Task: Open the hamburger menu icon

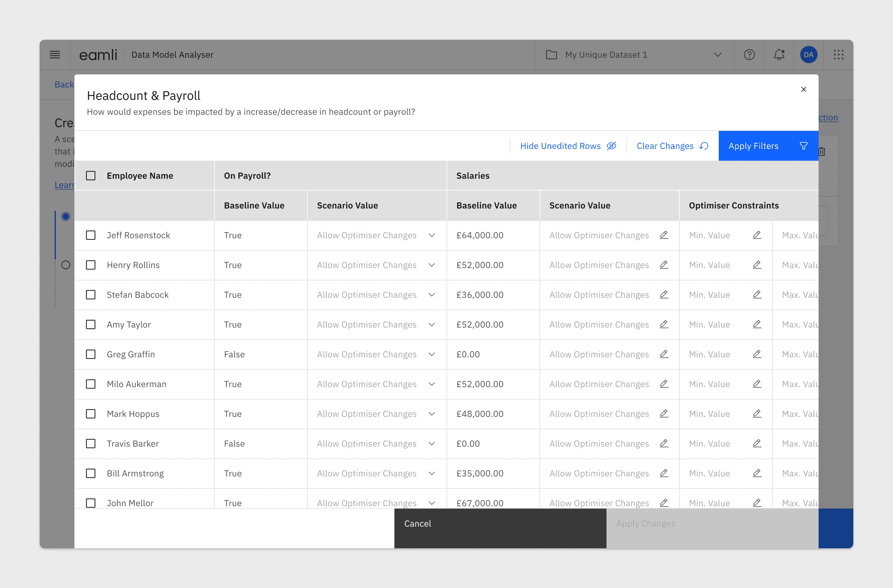Action: click(55, 55)
